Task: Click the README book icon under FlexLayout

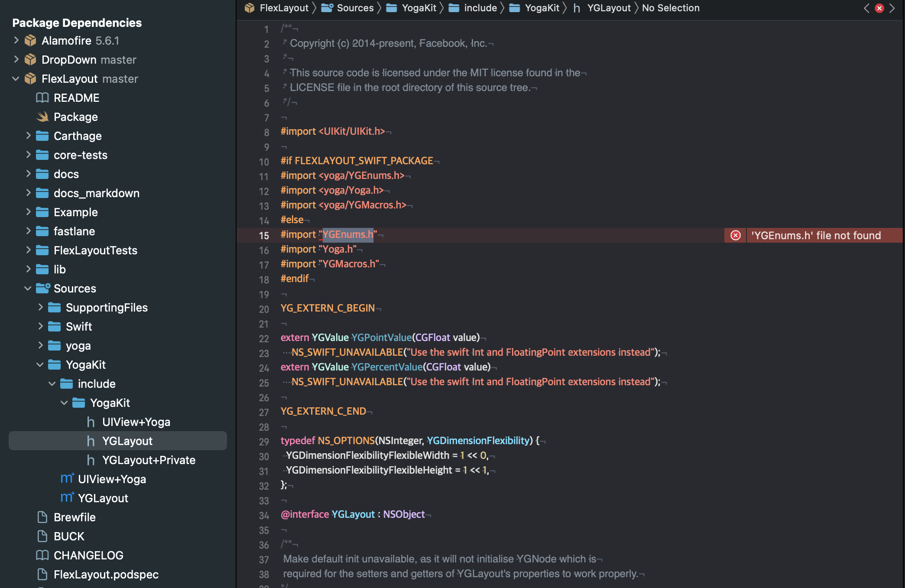Action: (x=42, y=98)
